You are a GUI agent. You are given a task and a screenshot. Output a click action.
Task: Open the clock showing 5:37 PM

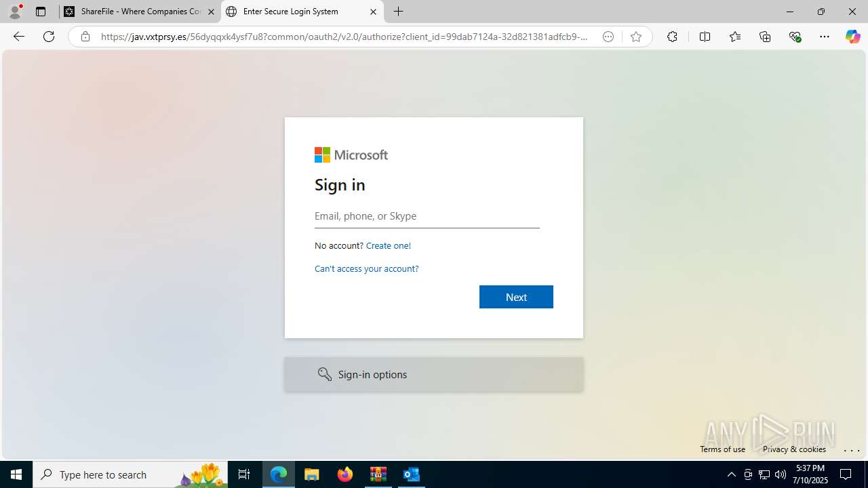[810, 474]
